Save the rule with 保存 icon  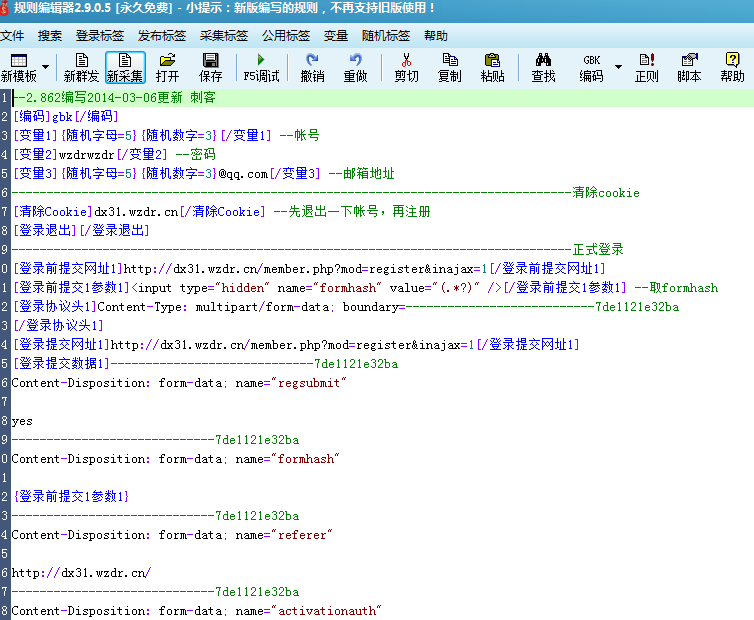tap(210, 68)
